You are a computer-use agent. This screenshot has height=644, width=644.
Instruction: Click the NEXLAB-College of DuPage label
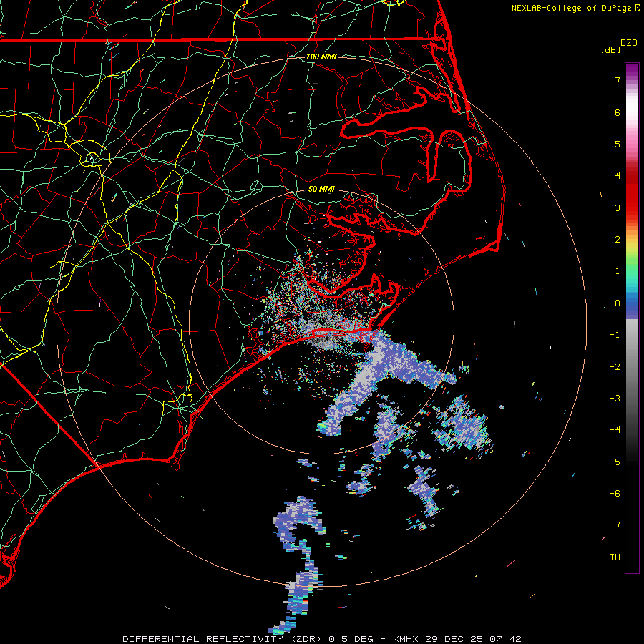point(571,8)
